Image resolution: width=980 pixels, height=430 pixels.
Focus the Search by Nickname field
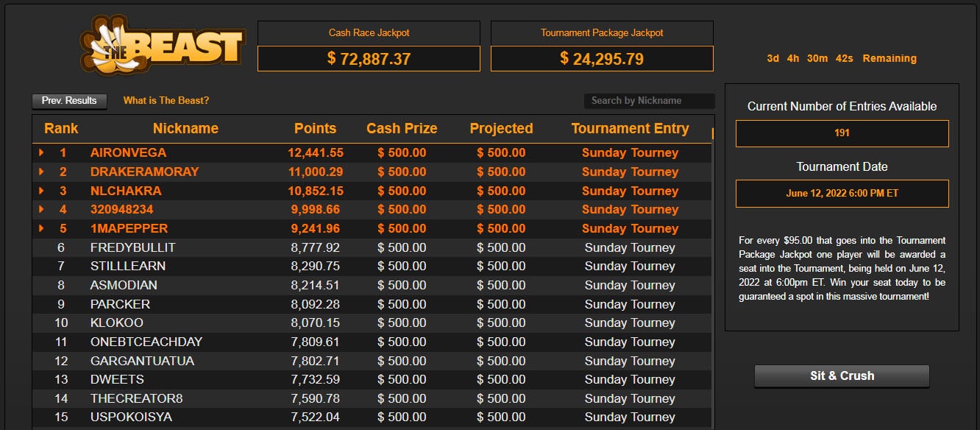pos(649,101)
